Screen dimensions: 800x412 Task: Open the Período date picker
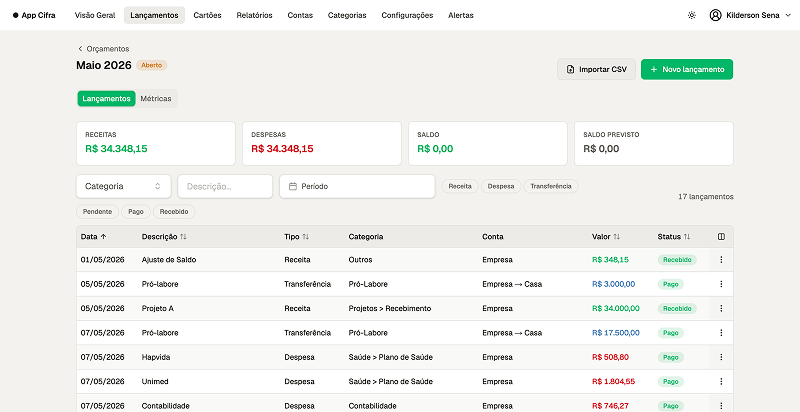coord(357,186)
